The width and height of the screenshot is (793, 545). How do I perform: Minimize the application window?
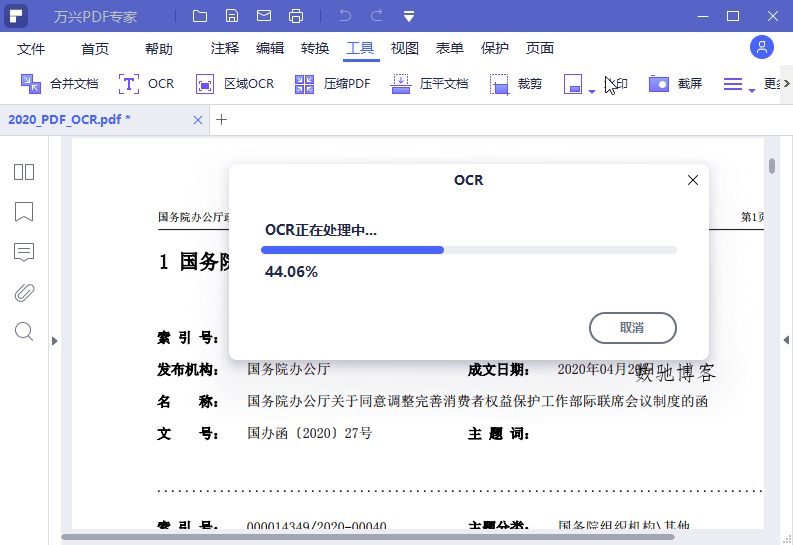pos(703,16)
